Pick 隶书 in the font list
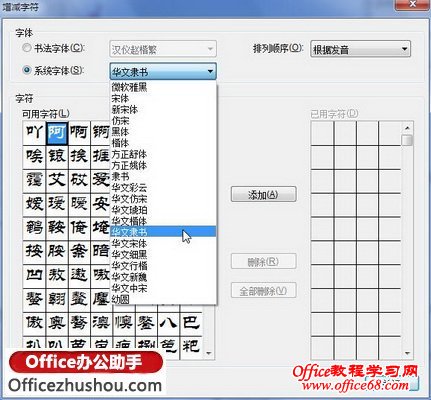The width and height of the screenshot is (431, 400). coord(163,176)
